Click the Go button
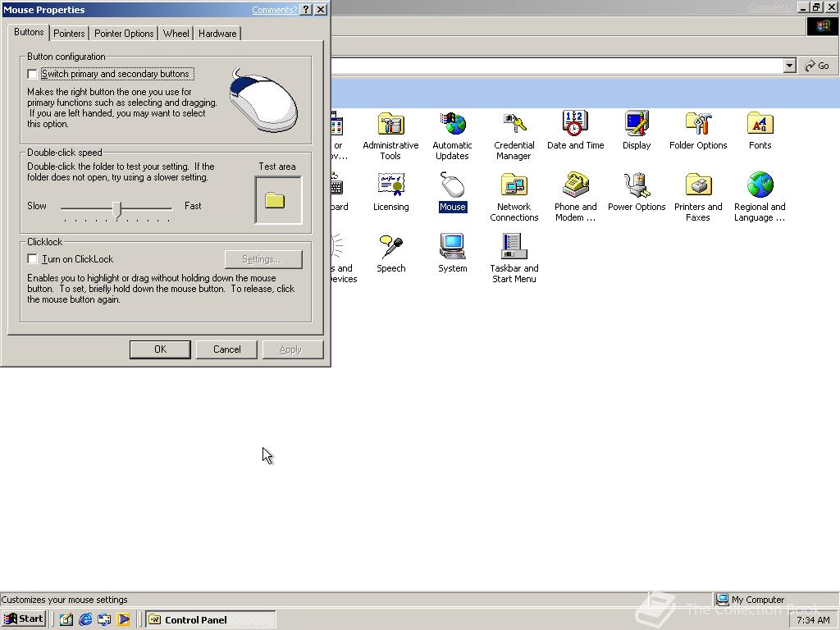 pyautogui.click(x=817, y=66)
